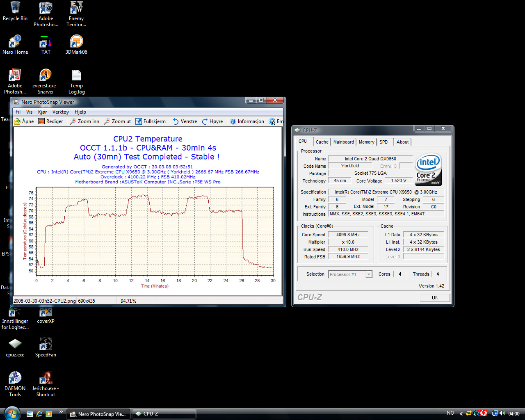Open SpeedFan desktop shortcut

[x=46, y=348]
